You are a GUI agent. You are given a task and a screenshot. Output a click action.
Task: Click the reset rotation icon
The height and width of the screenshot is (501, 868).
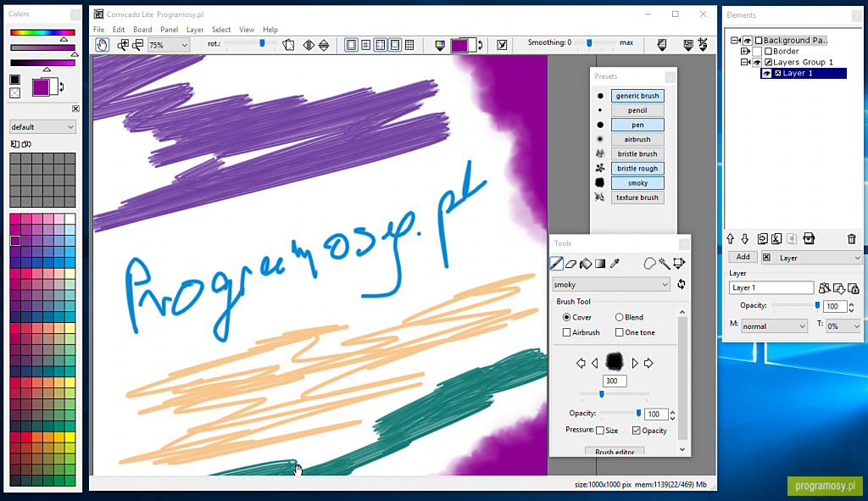coord(288,45)
